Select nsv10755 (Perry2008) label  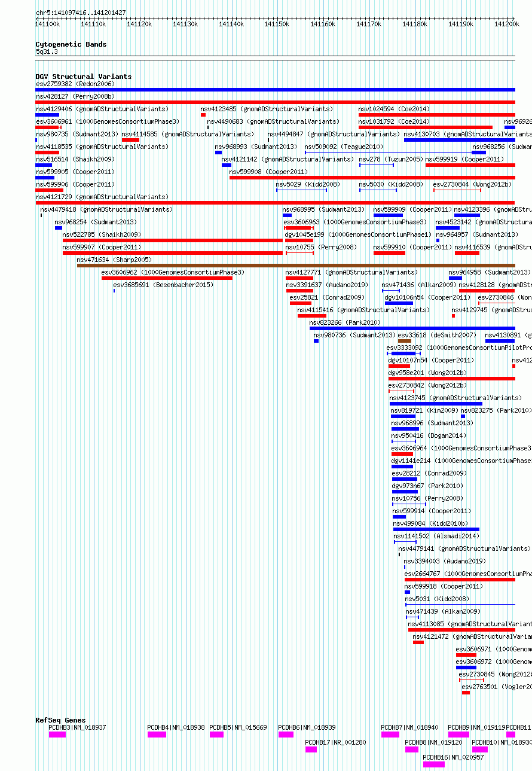tap(321, 247)
